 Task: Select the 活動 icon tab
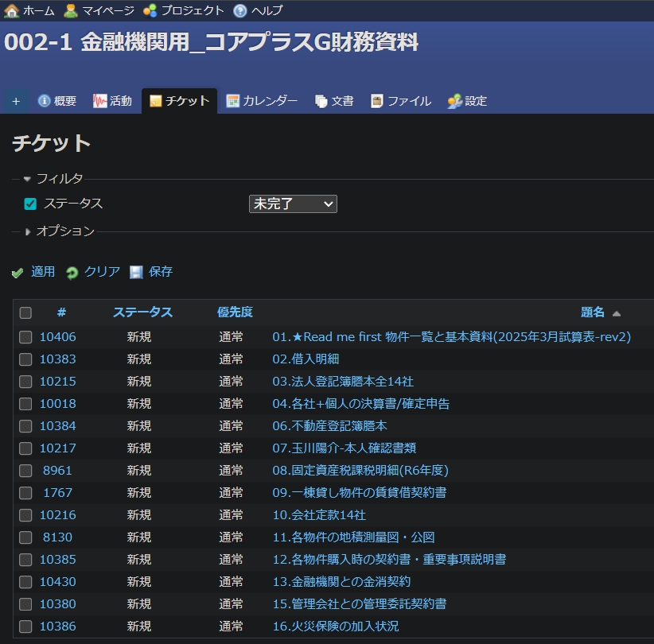[99, 101]
